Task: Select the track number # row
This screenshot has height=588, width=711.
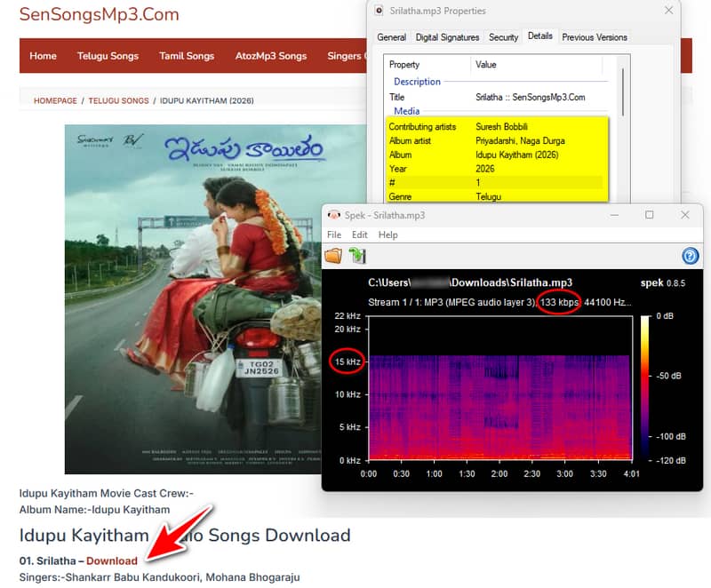Action: tap(496, 183)
